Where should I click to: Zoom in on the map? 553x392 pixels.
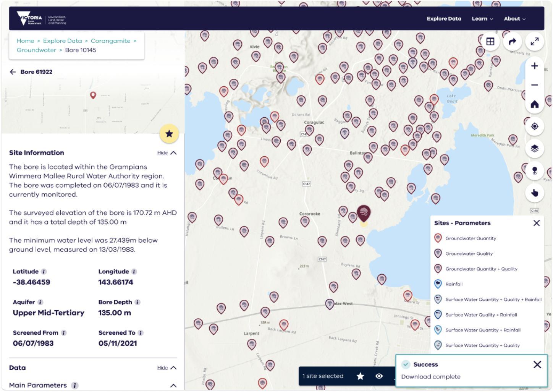[x=535, y=66]
